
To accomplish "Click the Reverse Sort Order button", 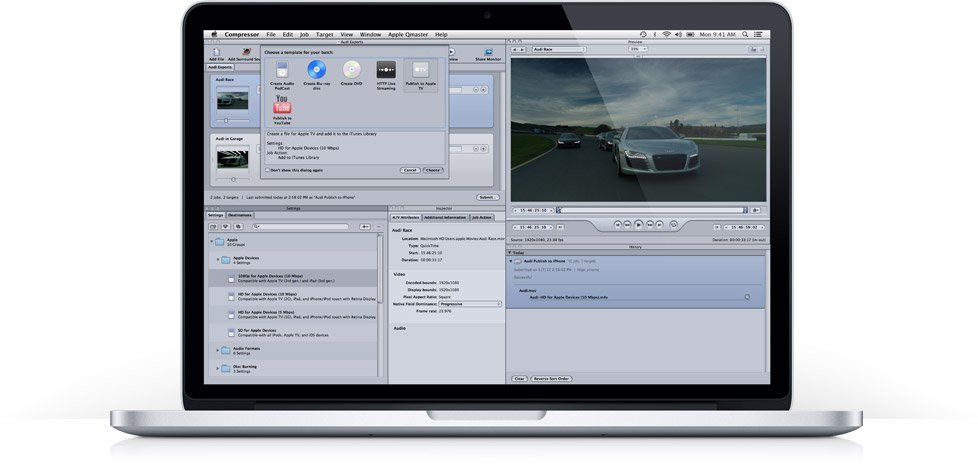I will 551,379.
